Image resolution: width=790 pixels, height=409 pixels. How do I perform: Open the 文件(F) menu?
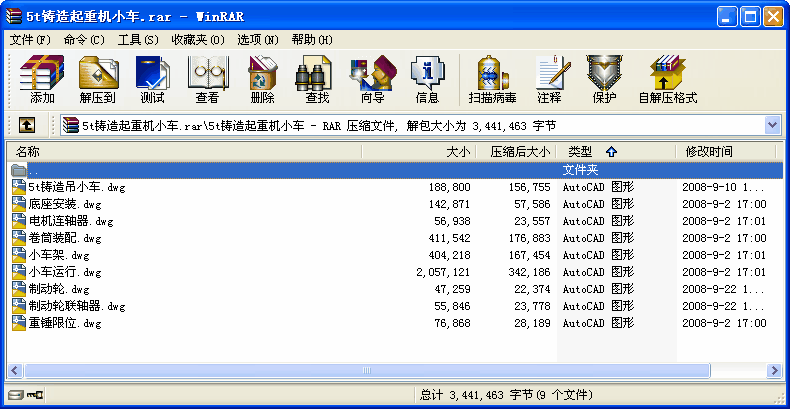(30, 40)
